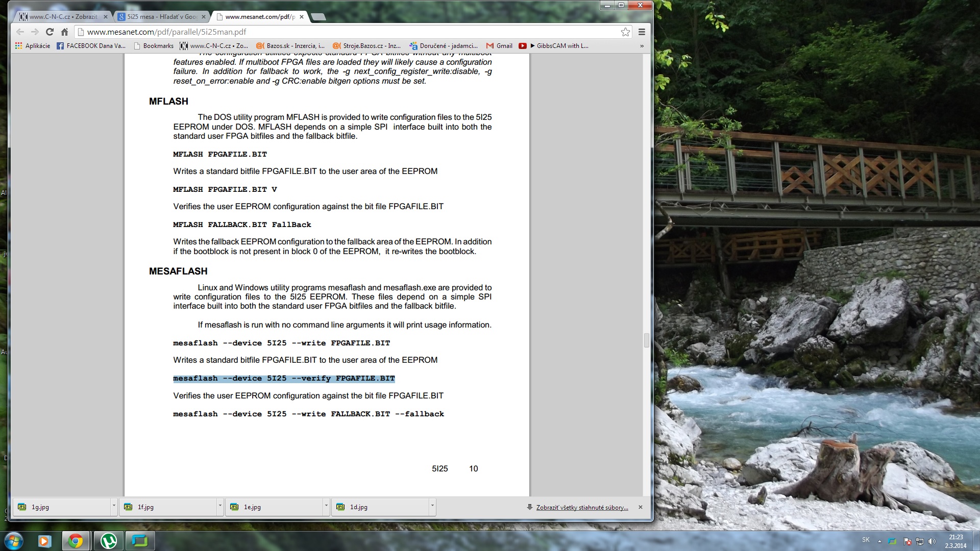Click the Windows Start button

click(x=14, y=541)
